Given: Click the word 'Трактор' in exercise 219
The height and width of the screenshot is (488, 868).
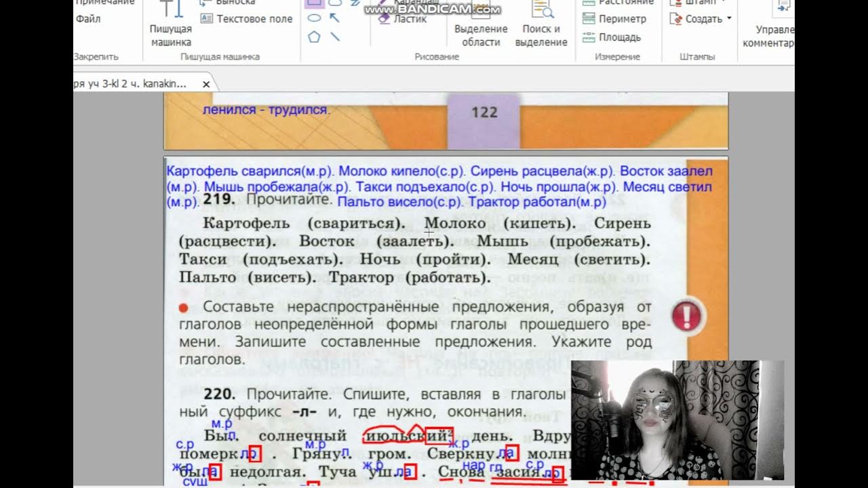Looking at the screenshot, I should pos(361,277).
